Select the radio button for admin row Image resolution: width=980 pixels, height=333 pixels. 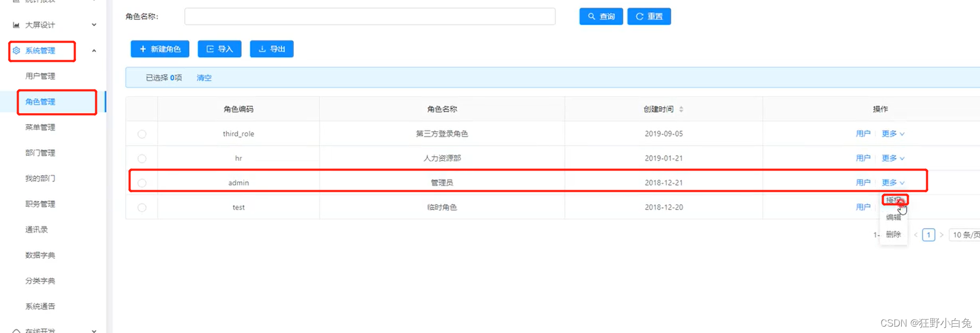tap(142, 183)
